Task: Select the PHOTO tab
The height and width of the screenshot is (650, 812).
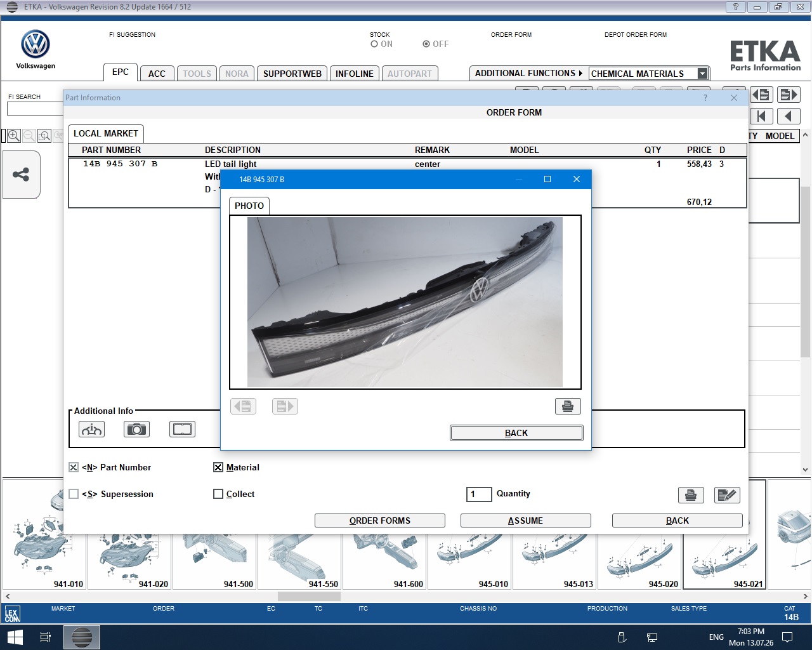Action: [x=249, y=206]
